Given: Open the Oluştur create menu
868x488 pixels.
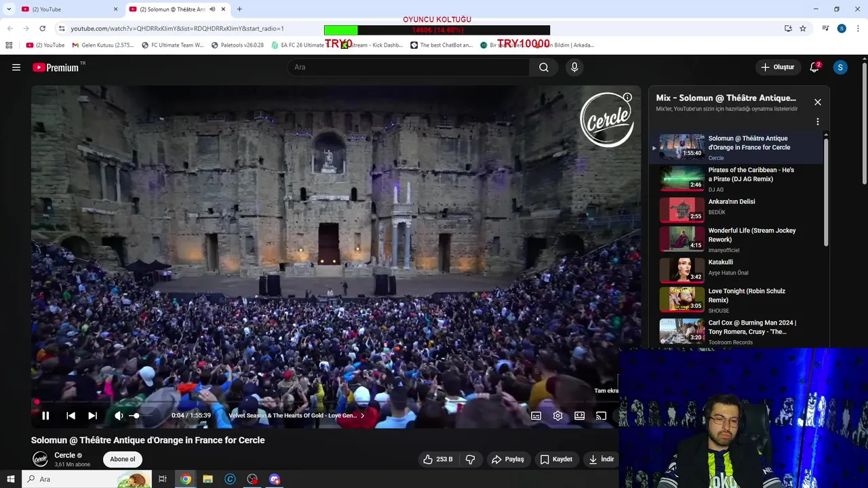Looking at the screenshot, I should pos(777,67).
